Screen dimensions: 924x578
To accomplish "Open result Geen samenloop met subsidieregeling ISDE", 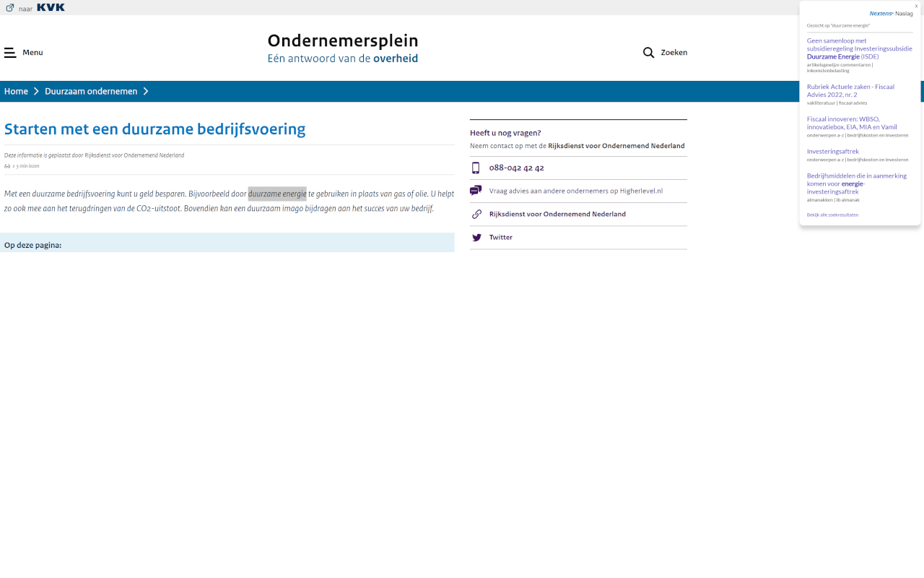I will [x=860, y=48].
